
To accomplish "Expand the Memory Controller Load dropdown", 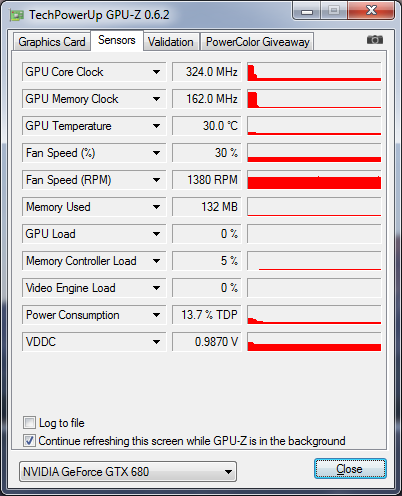I will tap(156, 261).
